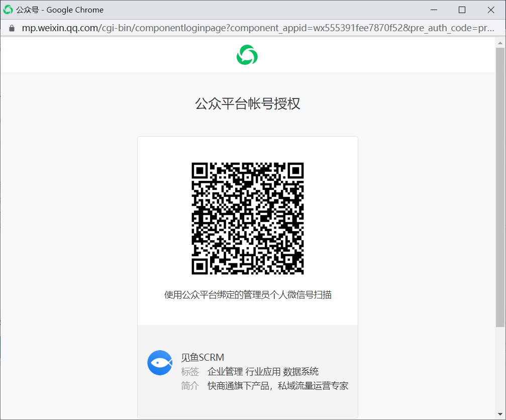Click the 快商通旗下产品，私域流量运营专家 description
The width and height of the screenshot is (506, 420).
[x=278, y=386]
